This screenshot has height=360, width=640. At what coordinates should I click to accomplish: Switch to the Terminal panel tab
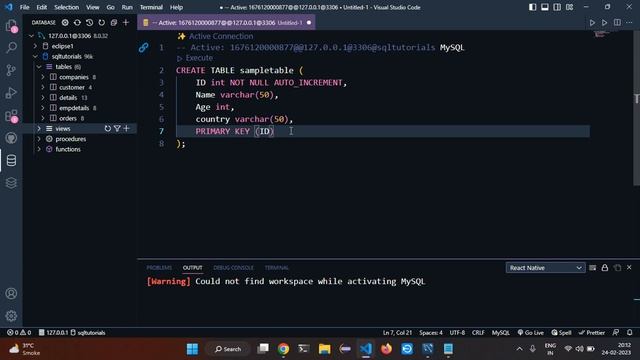point(276,268)
